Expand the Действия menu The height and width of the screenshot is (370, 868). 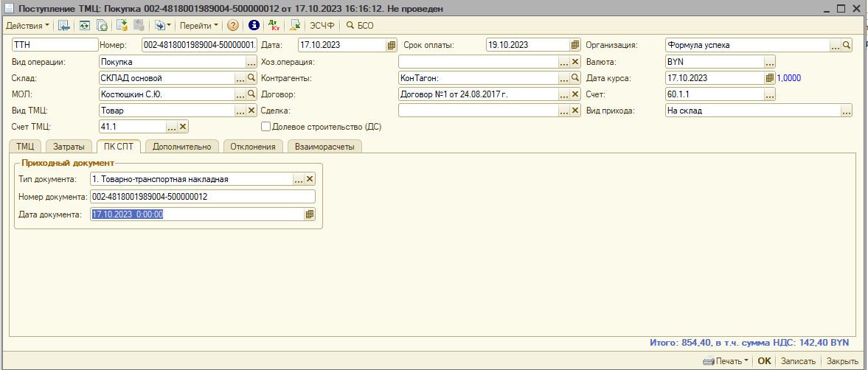[28, 25]
